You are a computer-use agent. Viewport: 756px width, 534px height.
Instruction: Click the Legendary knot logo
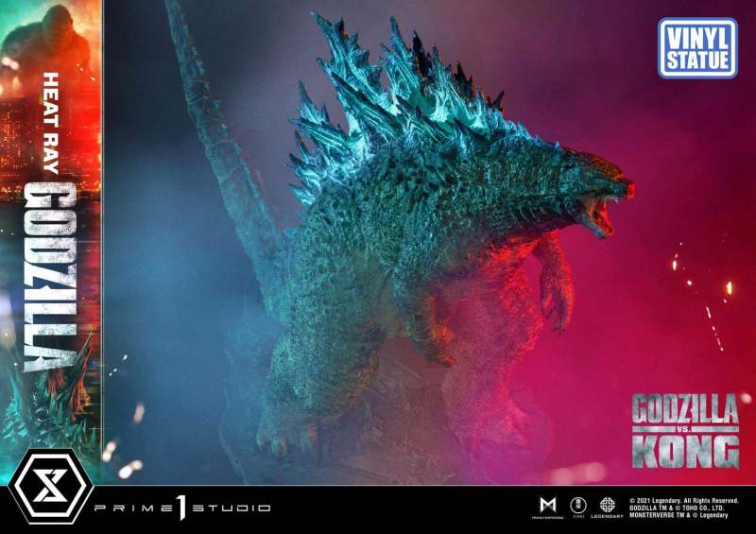pos(608,502)
